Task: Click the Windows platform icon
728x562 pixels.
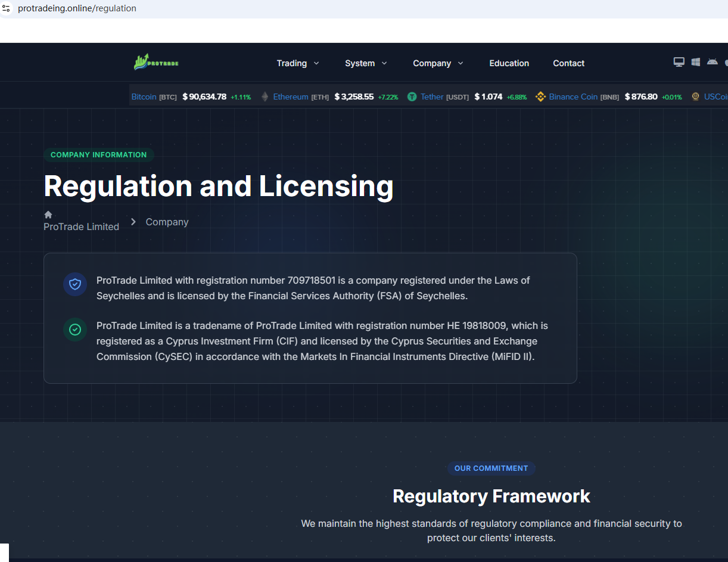Action: tap(695, 62)
